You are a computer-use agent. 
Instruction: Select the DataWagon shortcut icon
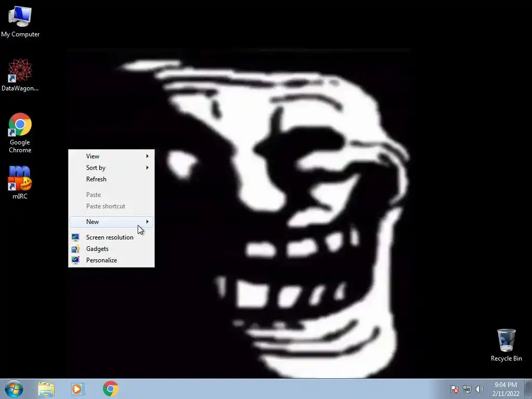pos(20,75)
